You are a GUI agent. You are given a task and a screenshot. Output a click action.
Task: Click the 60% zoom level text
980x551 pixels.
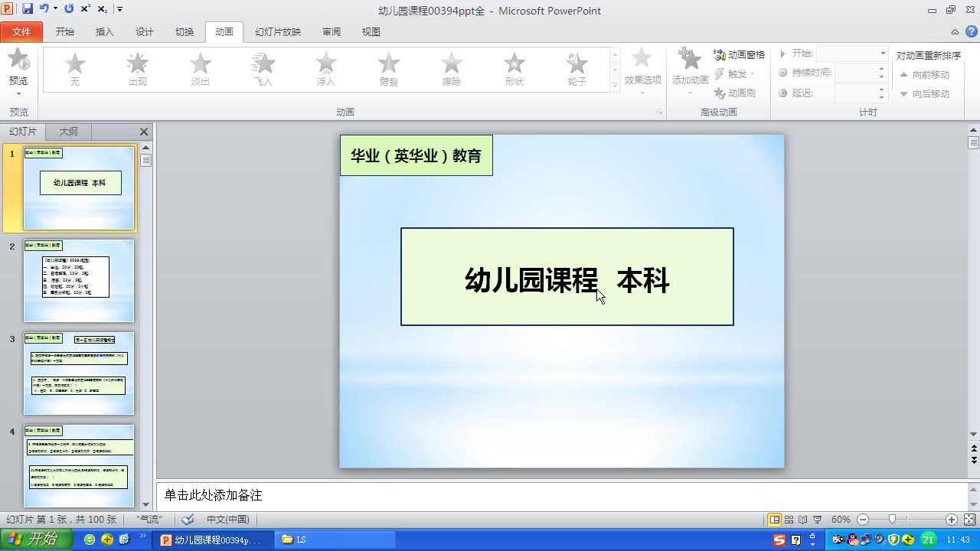point(841,520)
